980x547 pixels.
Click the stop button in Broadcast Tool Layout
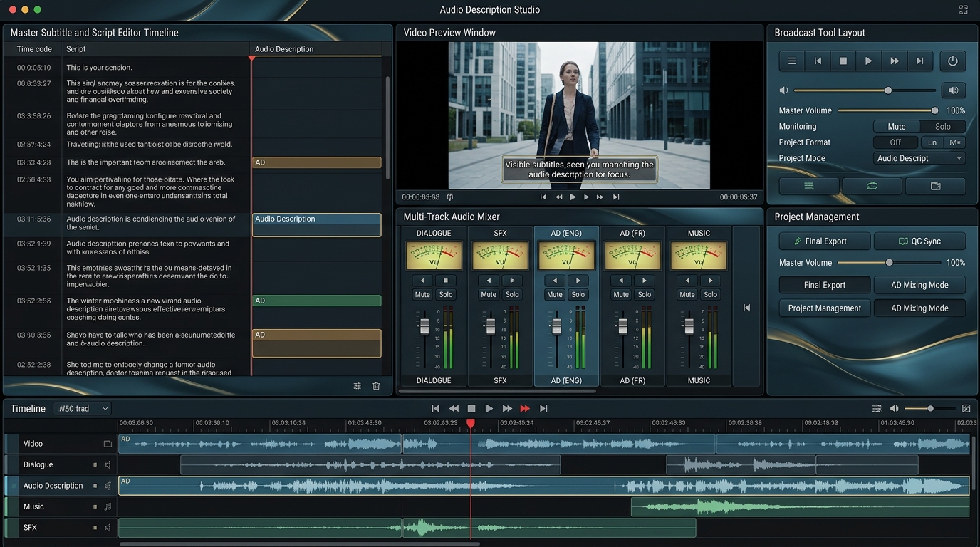(x=843, y=61)
